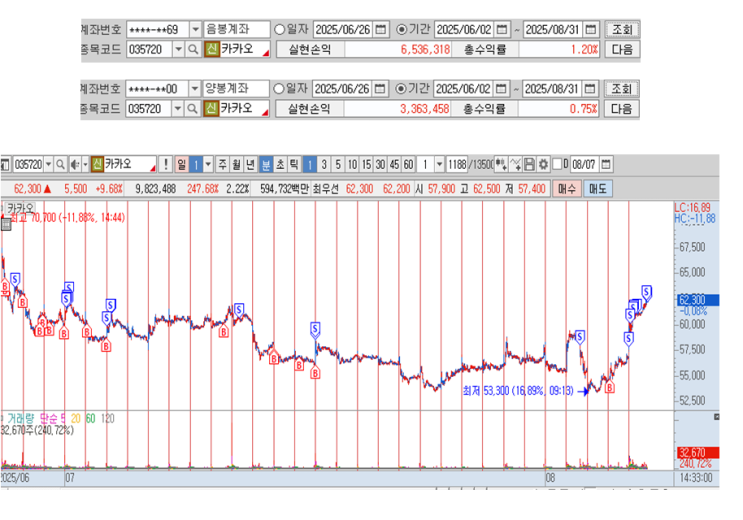Viewport: 743px width, 520px height.
Task: Open calendar next to 08/07 in chart toolbar
Action: click(x=606, y=164)
